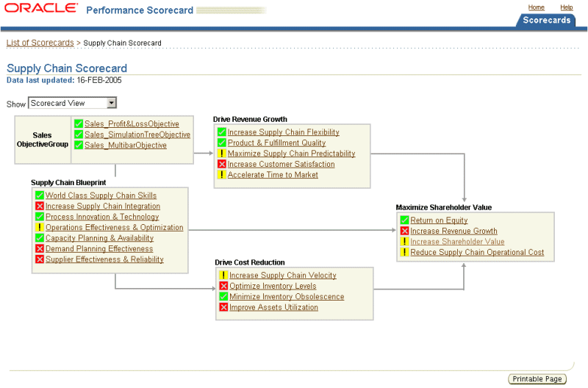The image size is (588, 388).
Task: Click red X icon for Improve Assets Utilization
Action: (223, 307)
